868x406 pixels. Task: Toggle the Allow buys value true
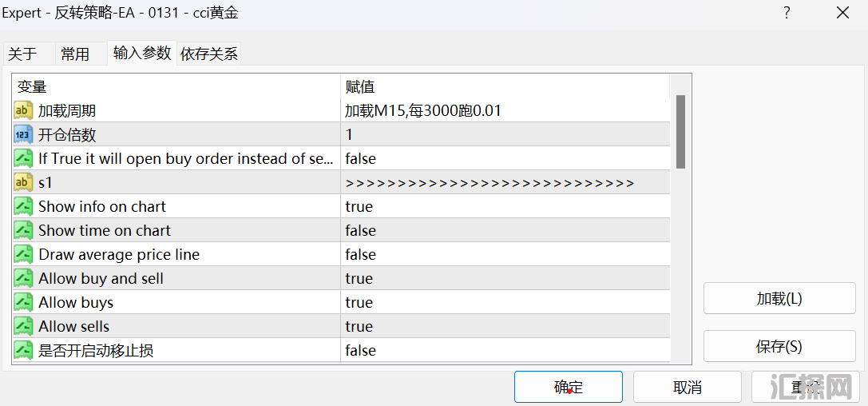pyautogui.click(x=359, y=302)
